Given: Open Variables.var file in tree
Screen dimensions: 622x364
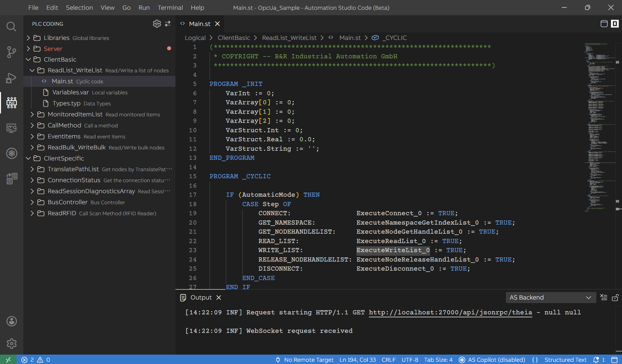Looking at the screenshot, I should pos(99,92).
